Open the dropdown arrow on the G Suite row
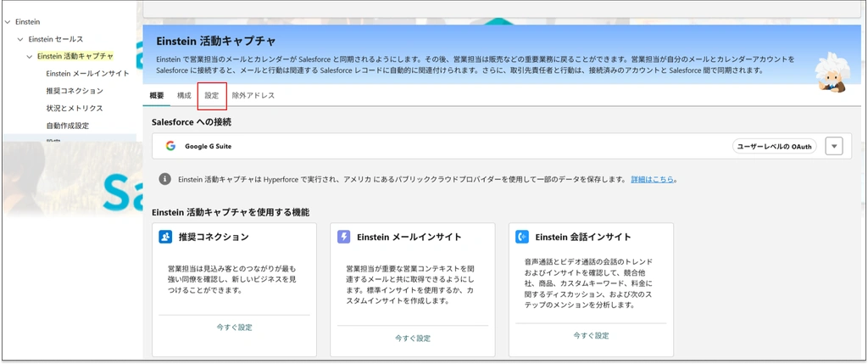The image size is (868, 364). coord(835,146)
